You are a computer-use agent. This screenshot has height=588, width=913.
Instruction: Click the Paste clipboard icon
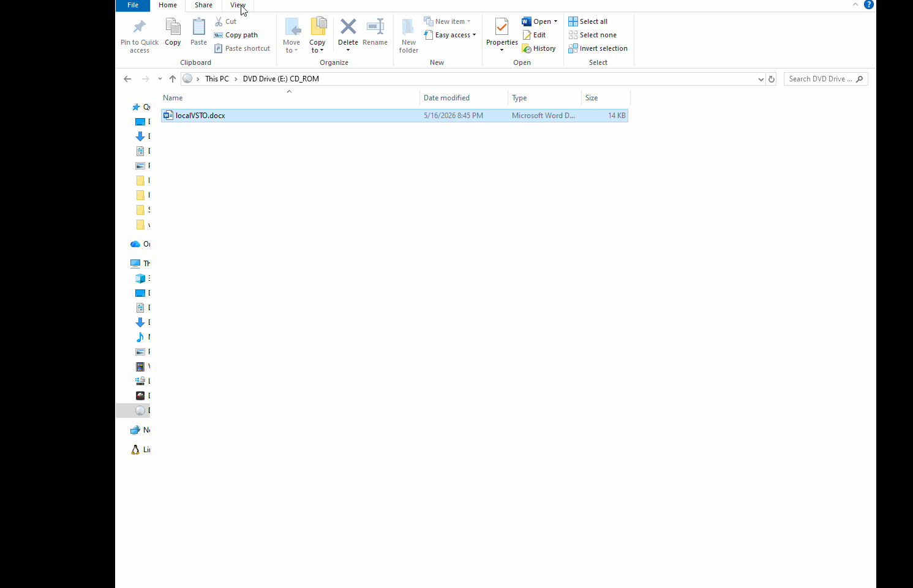click(x=198, y=28)
